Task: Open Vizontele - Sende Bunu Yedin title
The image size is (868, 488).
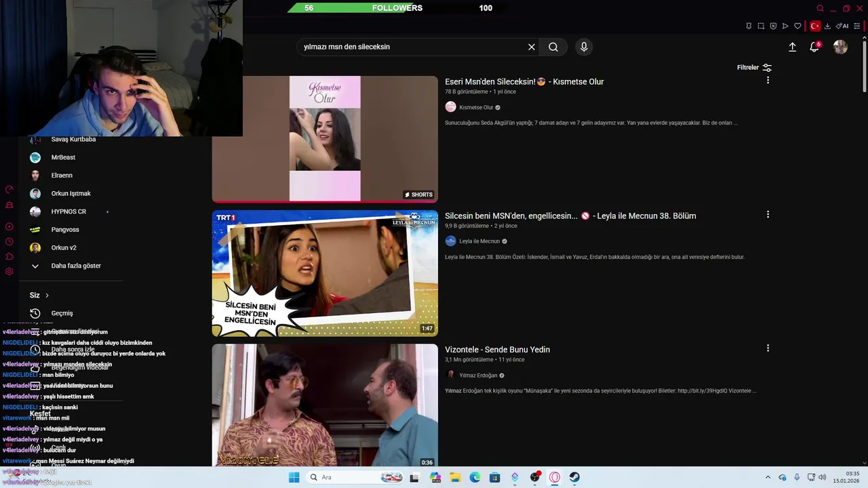Action: (497, 350)
